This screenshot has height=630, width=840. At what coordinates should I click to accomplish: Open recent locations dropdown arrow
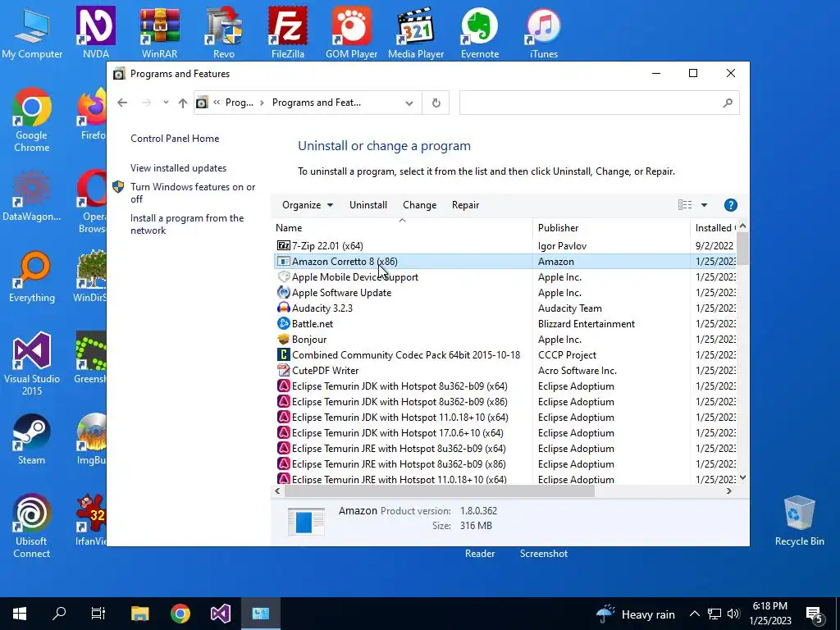click(x=166, y=103)
